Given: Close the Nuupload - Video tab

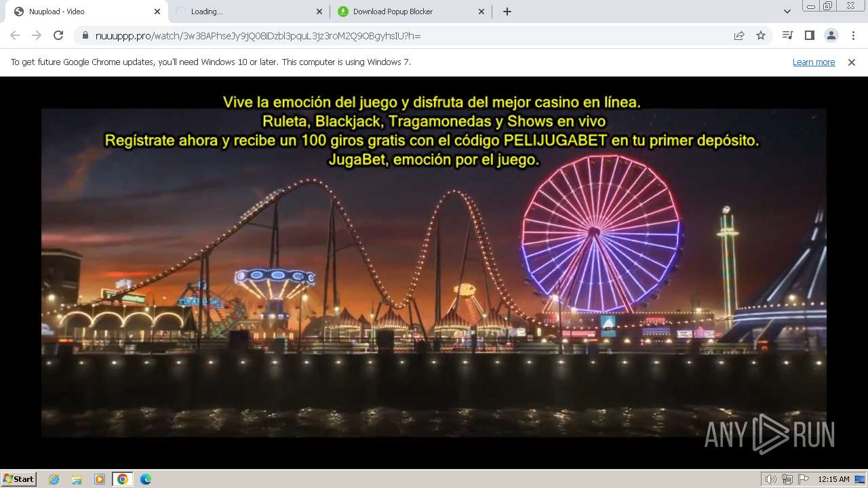Looking at the screenshot, I should 157,12.
